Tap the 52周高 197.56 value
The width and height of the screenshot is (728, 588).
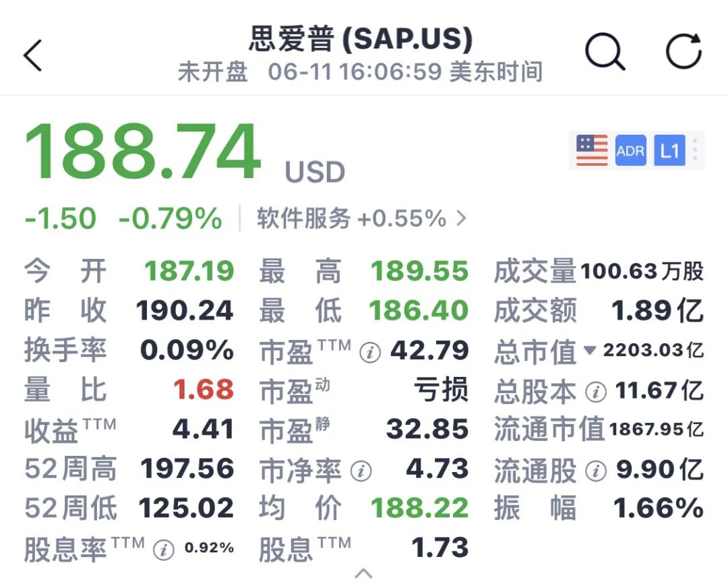[186, 469]
